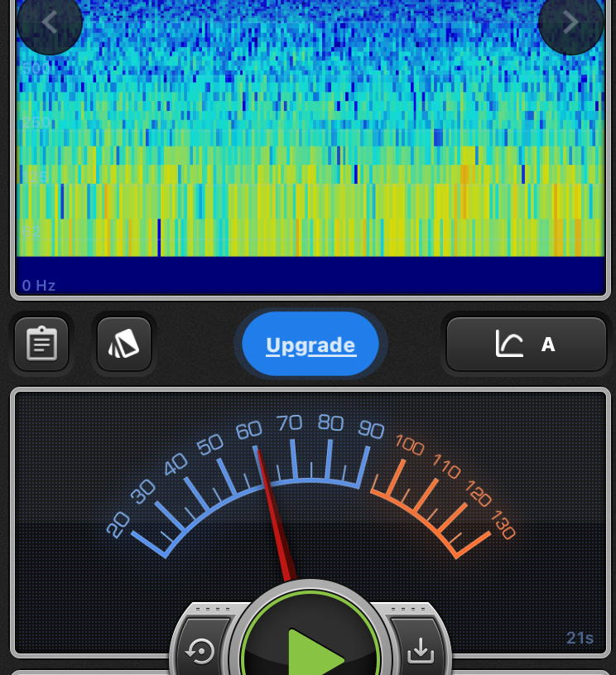Tap the 20 mark at the gauge start
Image resolution: width=616 pixels, height=675 pixels.
tap(118, 524)
